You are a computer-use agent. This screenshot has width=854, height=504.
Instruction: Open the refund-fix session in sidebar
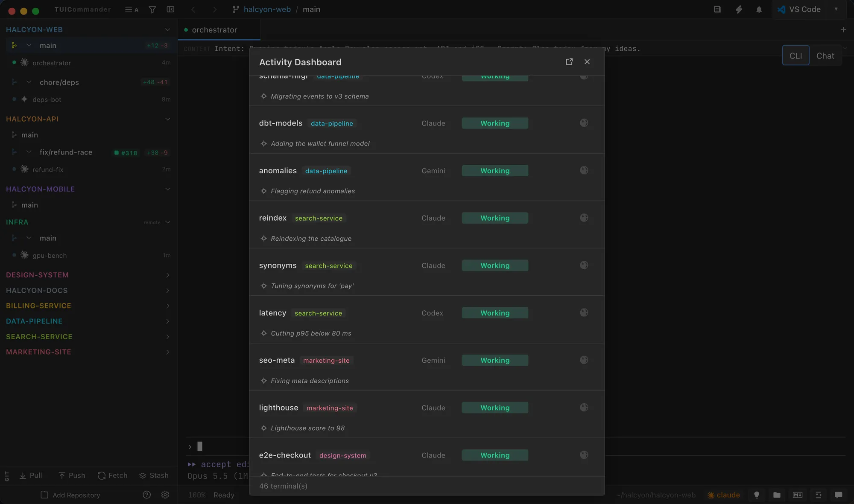(x=89, y=169)
